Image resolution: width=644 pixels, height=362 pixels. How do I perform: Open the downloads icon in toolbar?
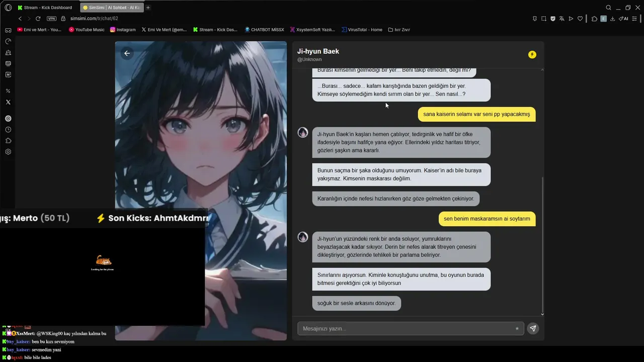(613, 19)
